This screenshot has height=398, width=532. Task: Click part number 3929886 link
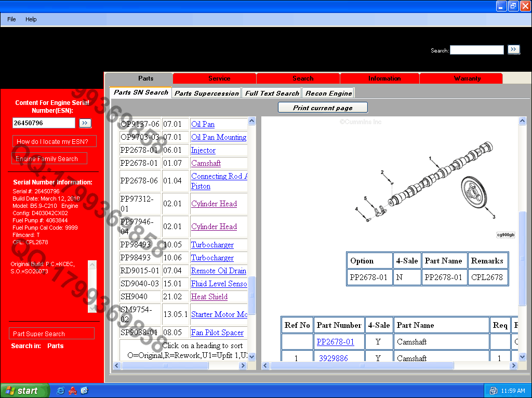[333, 358]
